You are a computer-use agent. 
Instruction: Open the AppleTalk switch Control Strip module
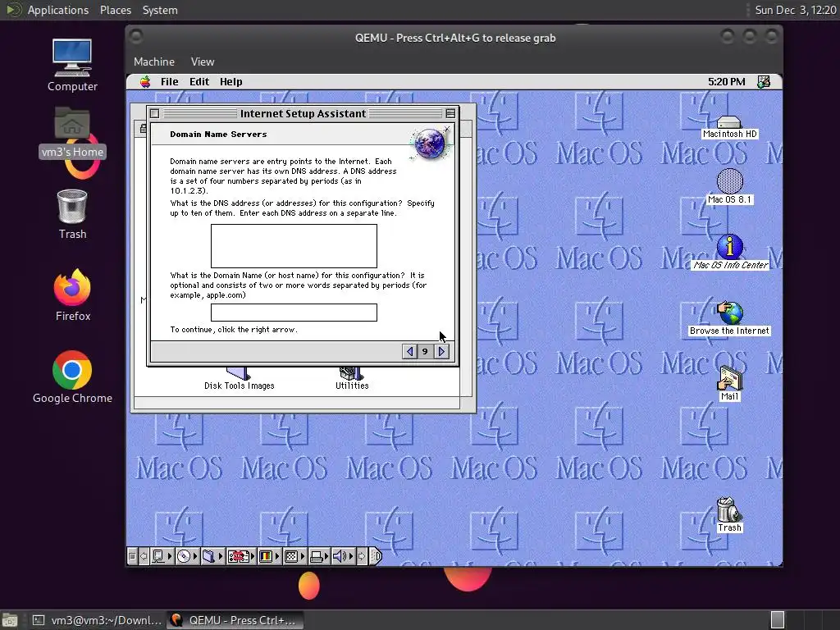[162, 556]
